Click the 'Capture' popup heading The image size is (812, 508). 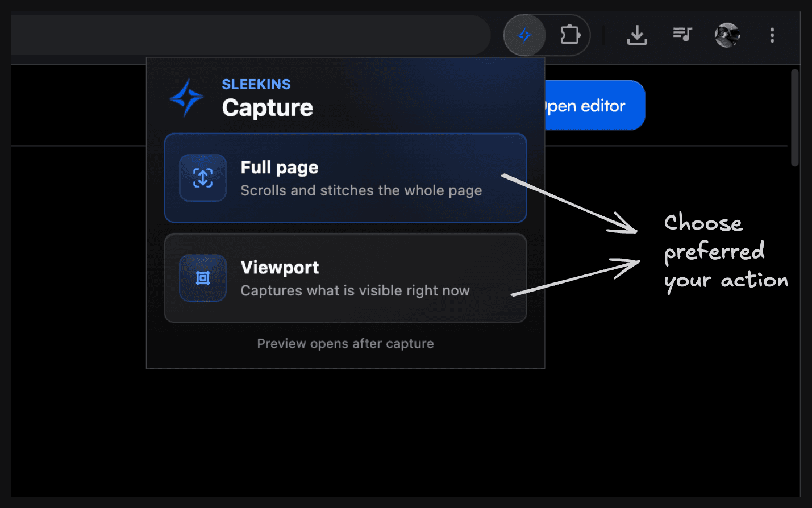[x=268, y=108]
